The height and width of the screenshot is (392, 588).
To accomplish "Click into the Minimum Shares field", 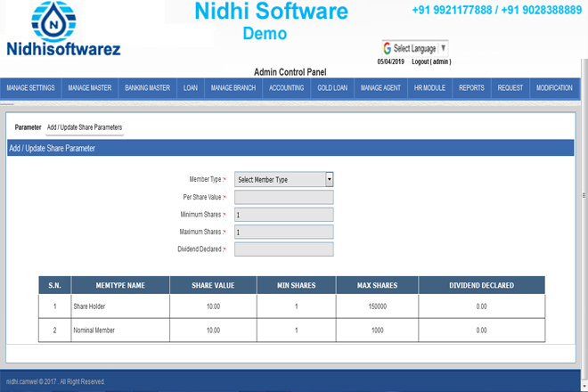I will pos(283,215).
